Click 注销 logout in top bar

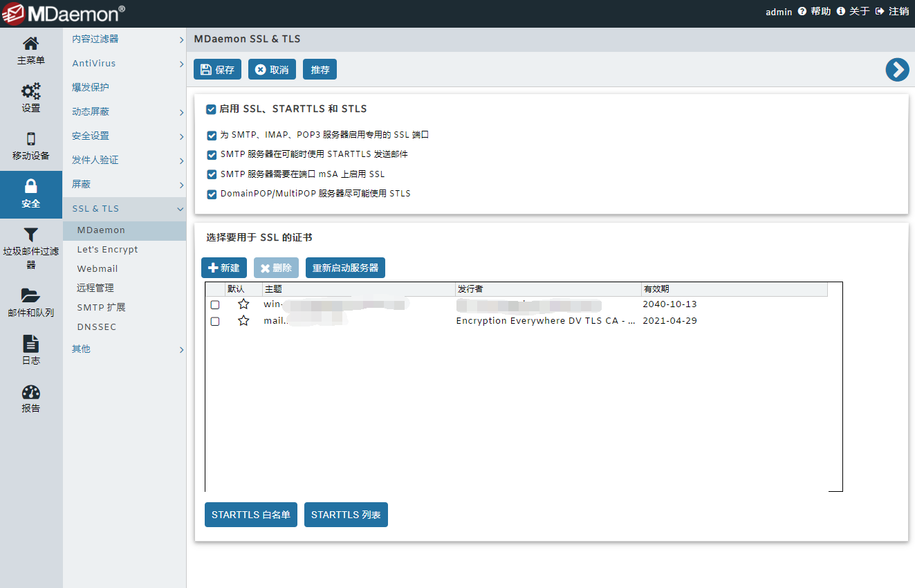892,12
